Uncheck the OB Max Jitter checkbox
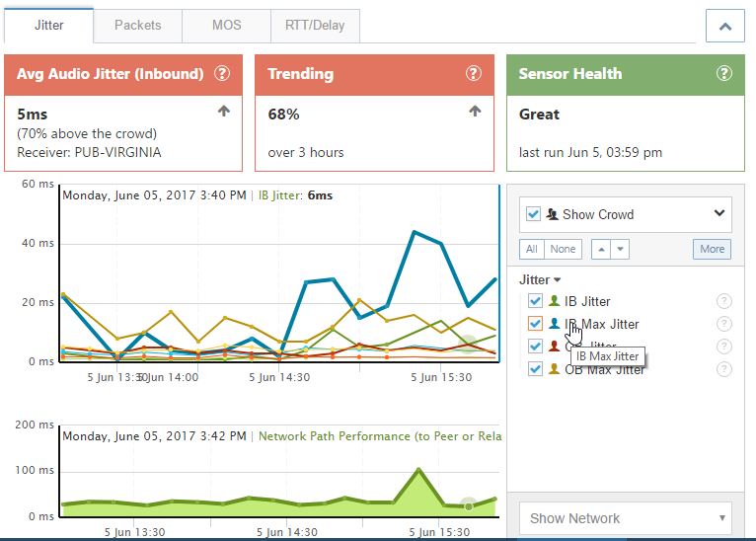 (x=535, y=369)
